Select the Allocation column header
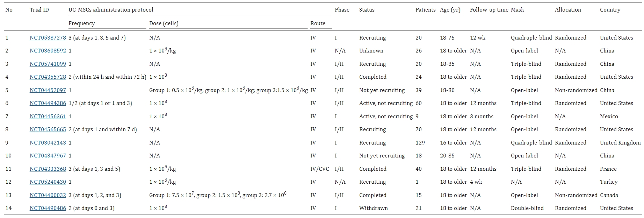 tap(567, 10)
